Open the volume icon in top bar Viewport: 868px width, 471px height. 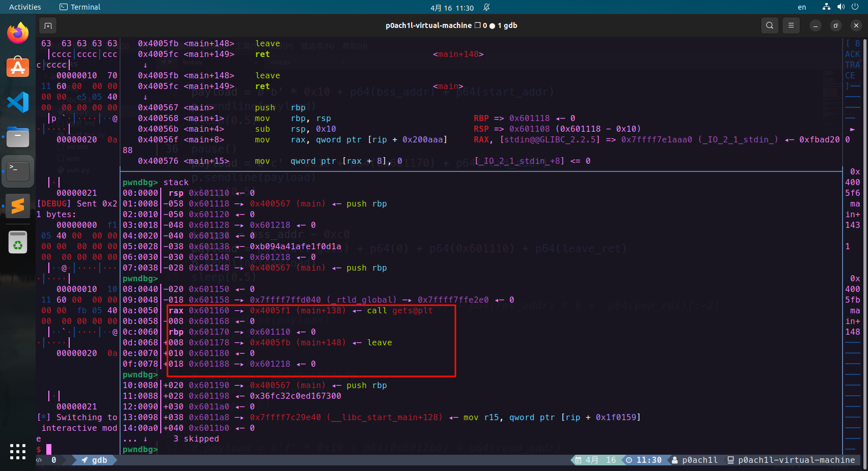pos(841,7)
